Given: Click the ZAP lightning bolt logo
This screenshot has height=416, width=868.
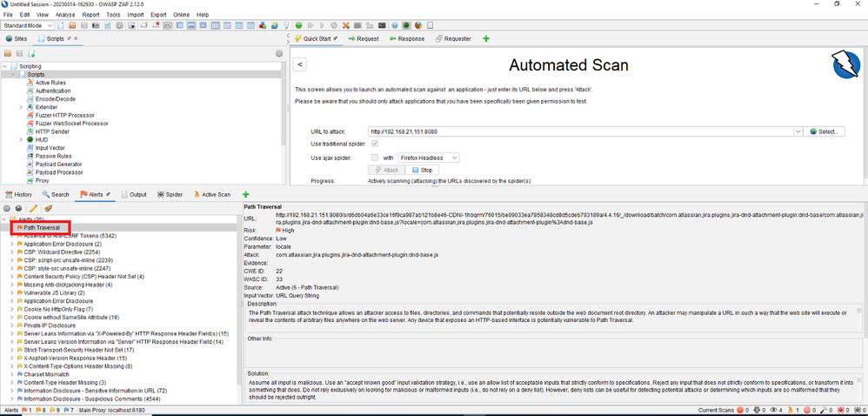Looking at the screenshot, I should (846, 65).
